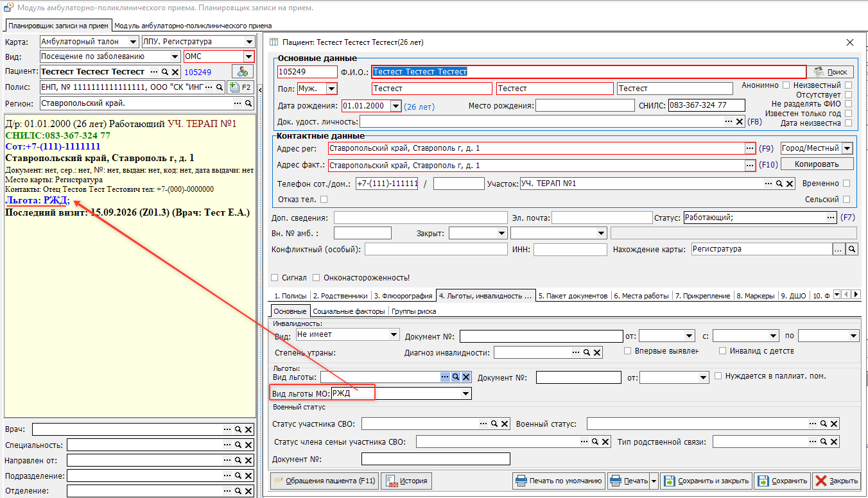Click the Сохранить и закрыть button
868x498 pixels.
706,481
